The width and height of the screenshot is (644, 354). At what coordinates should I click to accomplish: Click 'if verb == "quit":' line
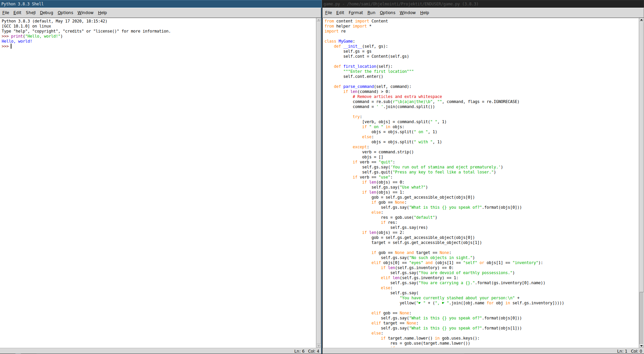tap(374, 162)
